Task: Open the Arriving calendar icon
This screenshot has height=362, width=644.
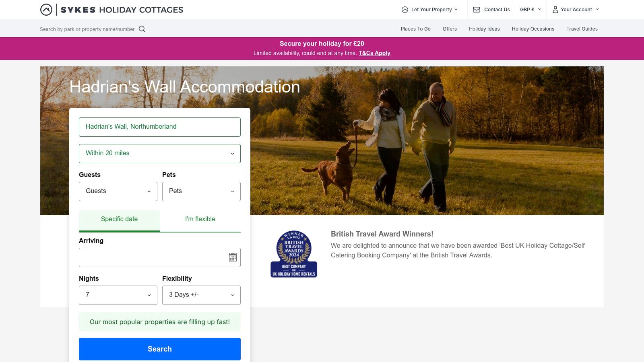Action: pyautogui.click(x=233, y=257)
